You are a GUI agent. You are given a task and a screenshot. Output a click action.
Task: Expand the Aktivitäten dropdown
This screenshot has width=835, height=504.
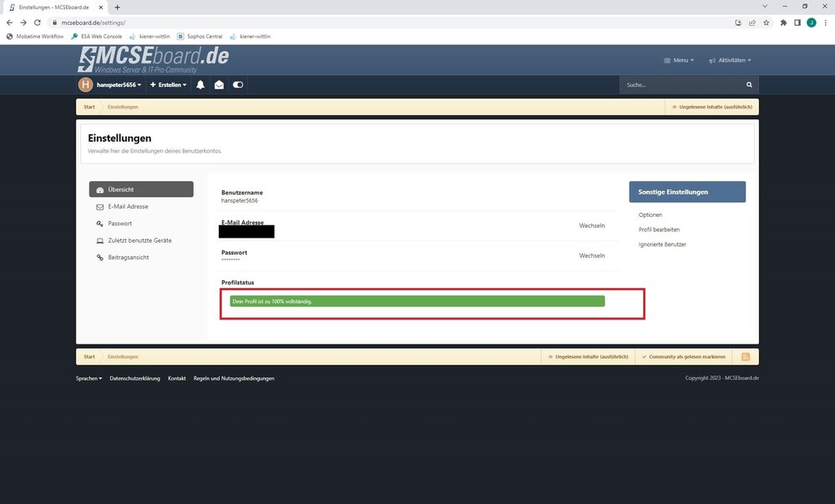(x=730, y=60)
